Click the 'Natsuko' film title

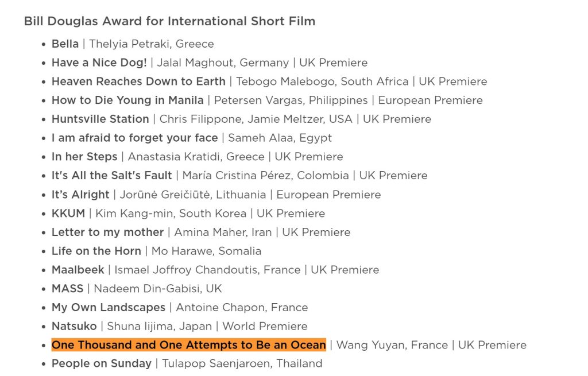point(74,327)
